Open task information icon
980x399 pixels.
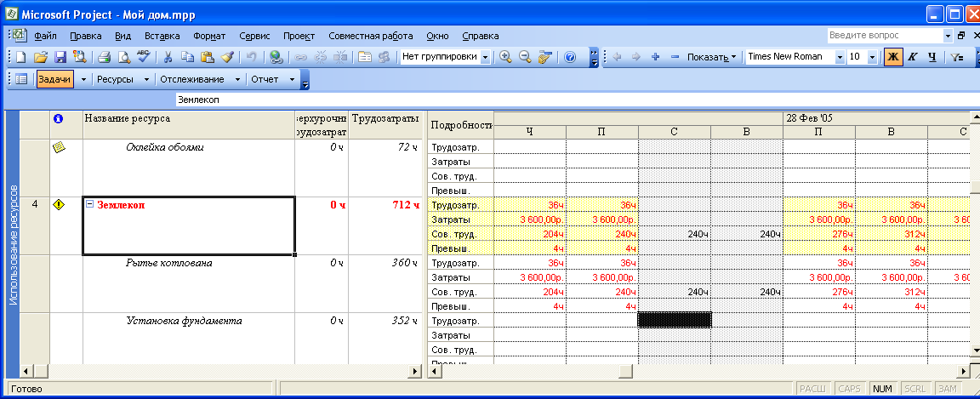click(364, 57)
